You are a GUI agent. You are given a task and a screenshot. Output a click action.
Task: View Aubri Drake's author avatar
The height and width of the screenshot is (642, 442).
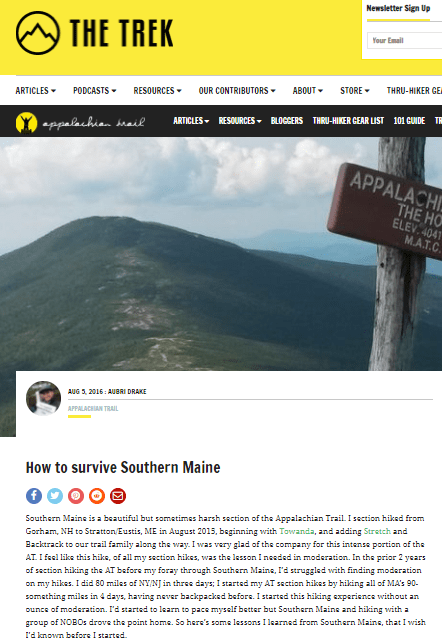43,398
